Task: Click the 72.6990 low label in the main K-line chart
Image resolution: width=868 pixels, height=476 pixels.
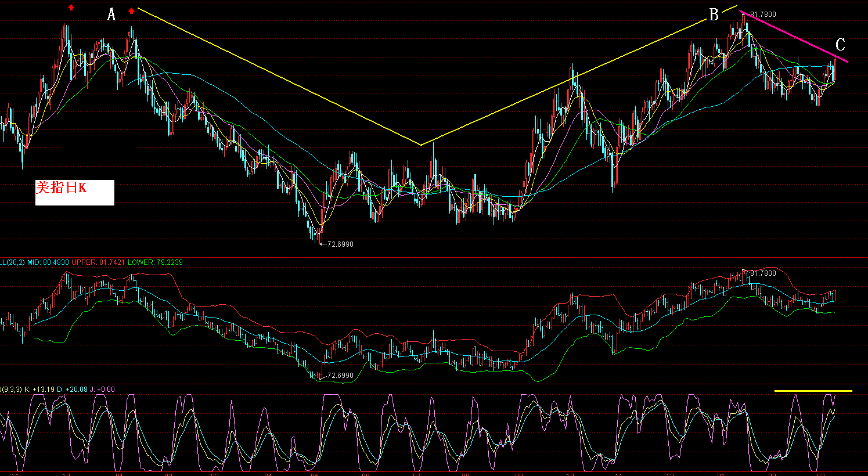Action: (340, 244)
